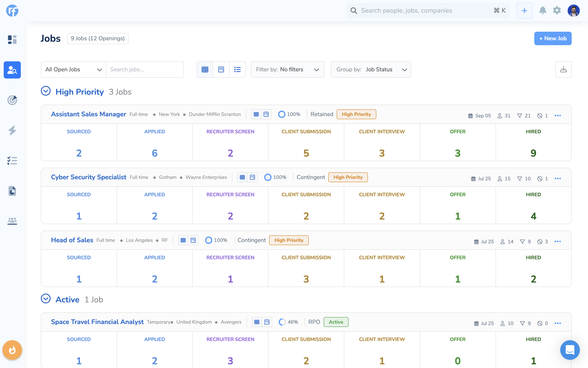Open the Filter by dropdown

[287, 70]
